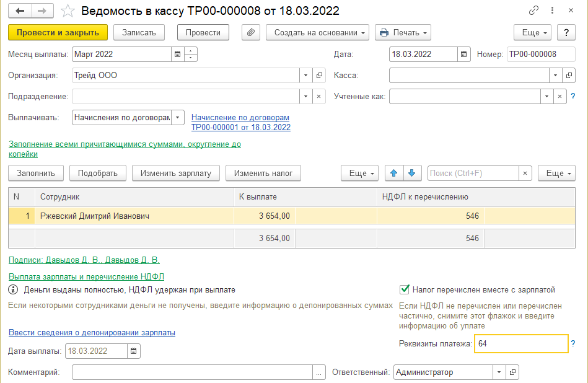Open calendar picker for Дата field
Image resolution: width=588 pixels, height=383 pixels.
click(463, 54)
